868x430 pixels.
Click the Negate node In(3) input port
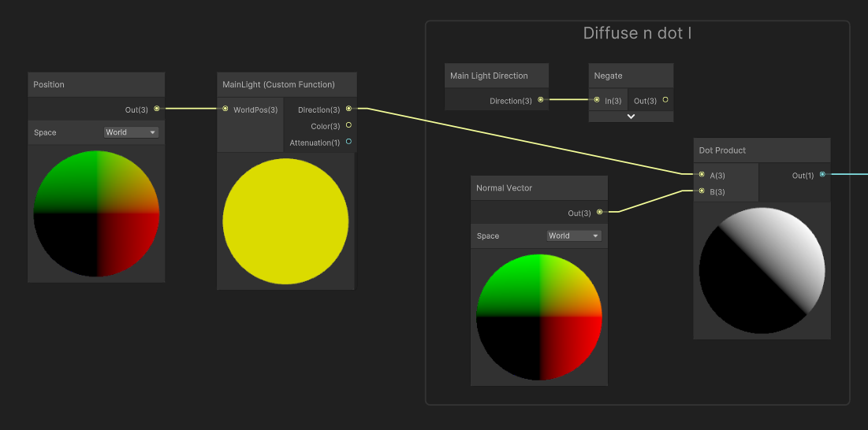[597, 100]
